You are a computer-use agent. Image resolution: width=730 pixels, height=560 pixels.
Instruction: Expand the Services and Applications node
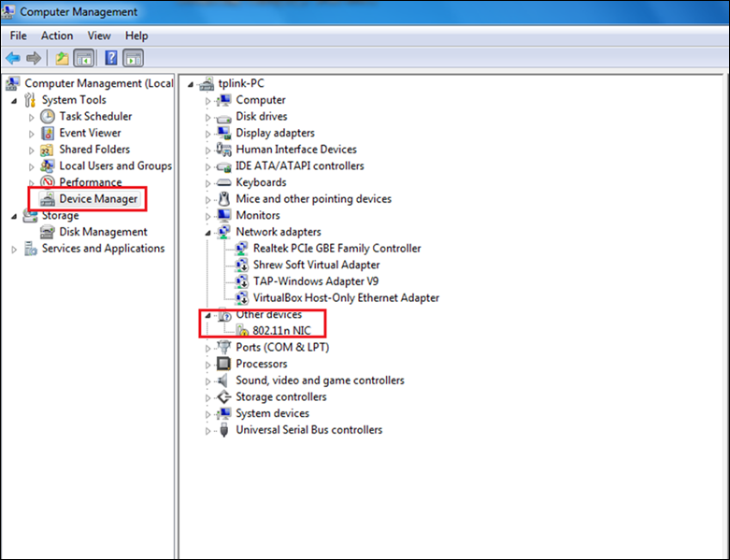point(14,250)
